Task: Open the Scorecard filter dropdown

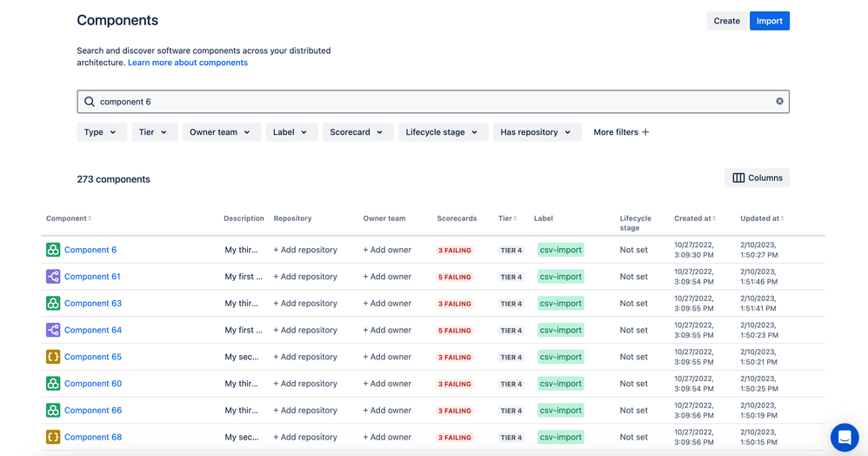Action: click(x=358, y=132)
